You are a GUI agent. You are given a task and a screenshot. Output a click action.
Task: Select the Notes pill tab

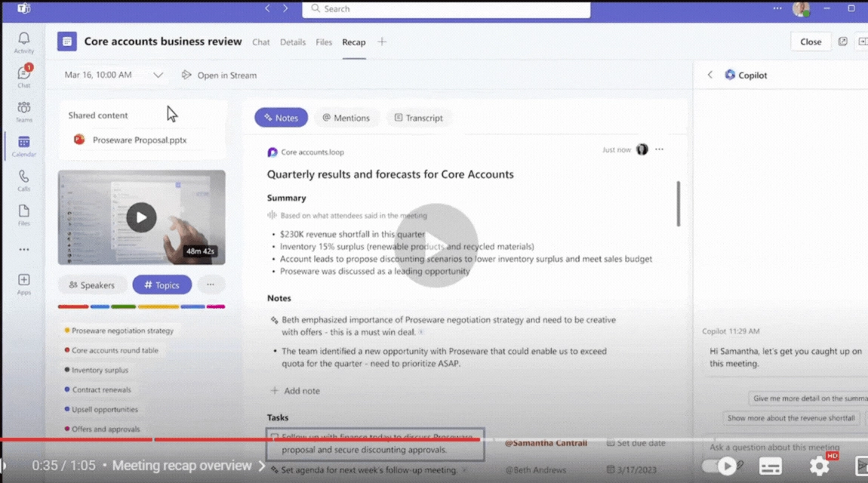click(x=282, y=117)
